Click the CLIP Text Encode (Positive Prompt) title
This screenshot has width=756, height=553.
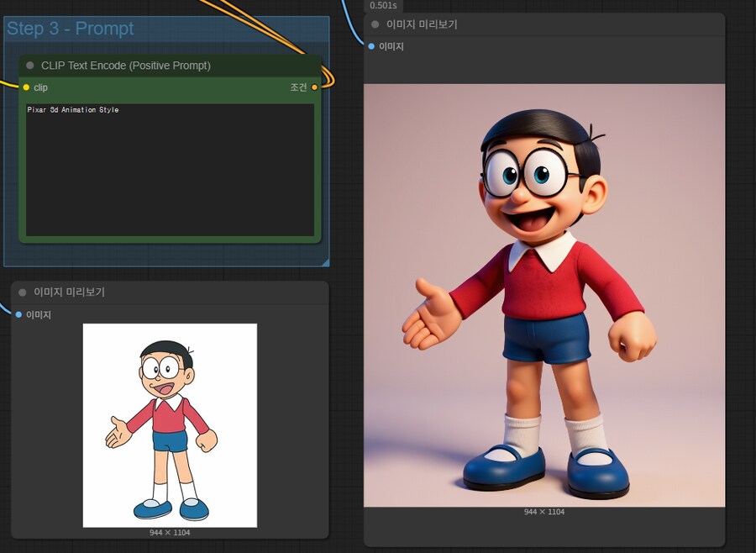tap(126, 66)
